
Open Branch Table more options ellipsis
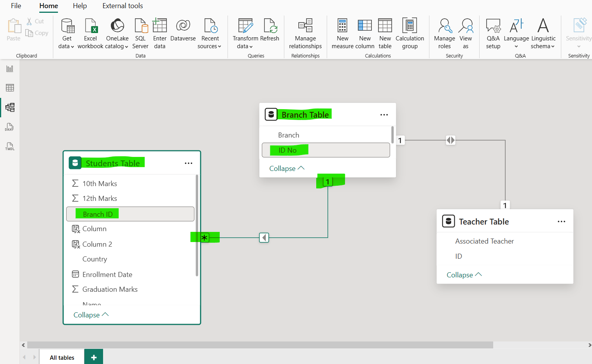[384, 115]
